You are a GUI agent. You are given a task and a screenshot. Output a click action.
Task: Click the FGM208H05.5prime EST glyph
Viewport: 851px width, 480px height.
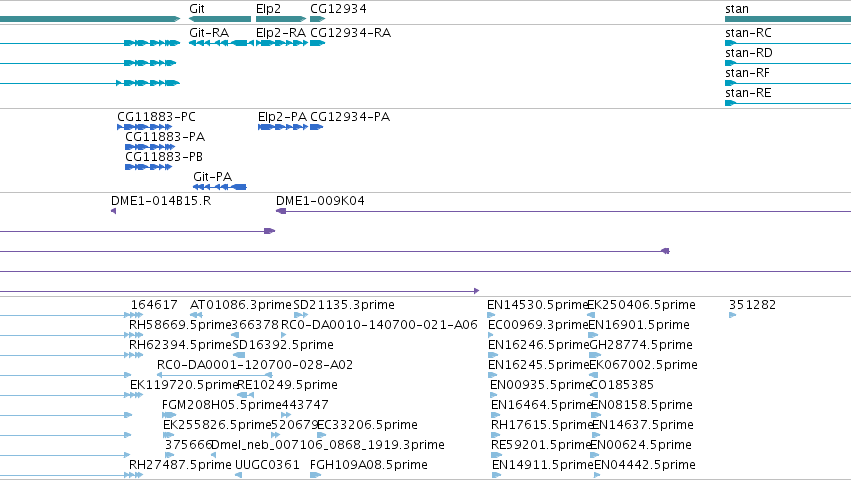169,415
